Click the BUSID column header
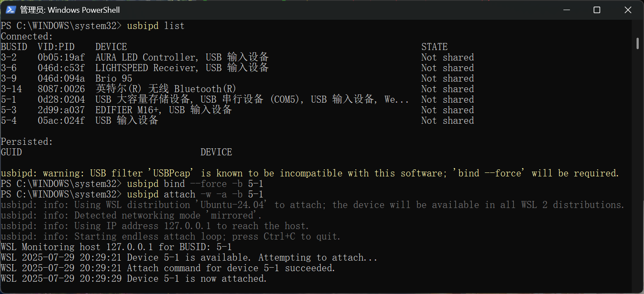The height and width of the screenshot is (294, 644). point(14,47)
